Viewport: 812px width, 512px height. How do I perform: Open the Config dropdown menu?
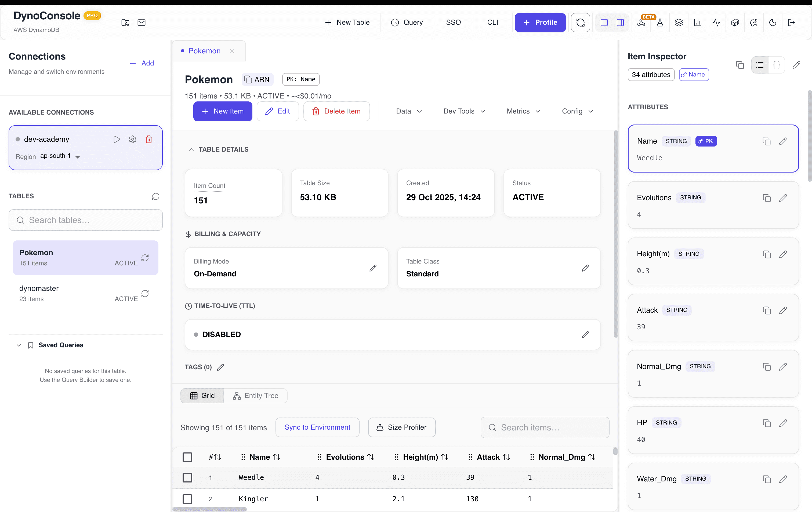[577, 111]
